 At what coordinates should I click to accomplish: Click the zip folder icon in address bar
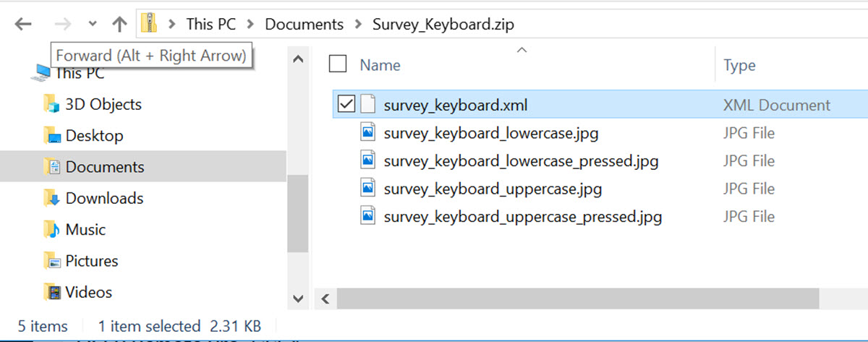coord(149,24)
